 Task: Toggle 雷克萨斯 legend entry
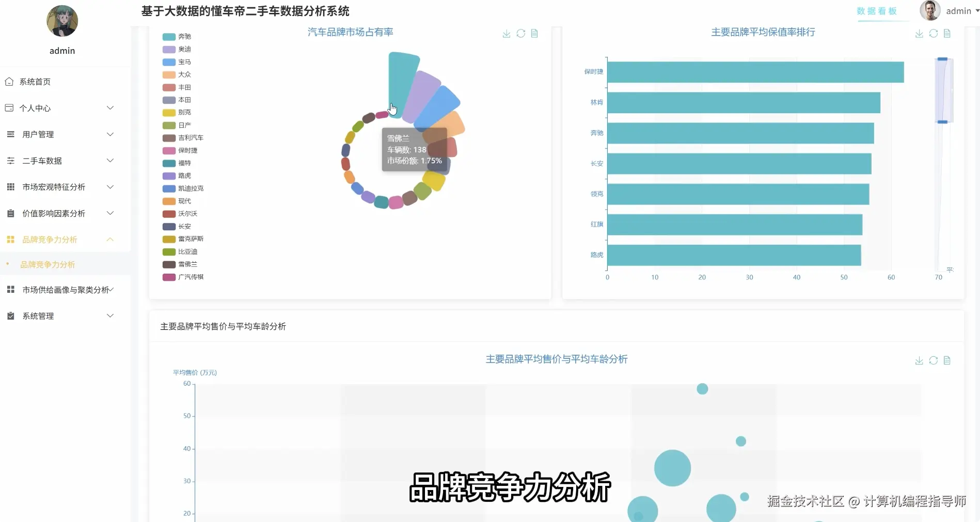pos(183,239)
